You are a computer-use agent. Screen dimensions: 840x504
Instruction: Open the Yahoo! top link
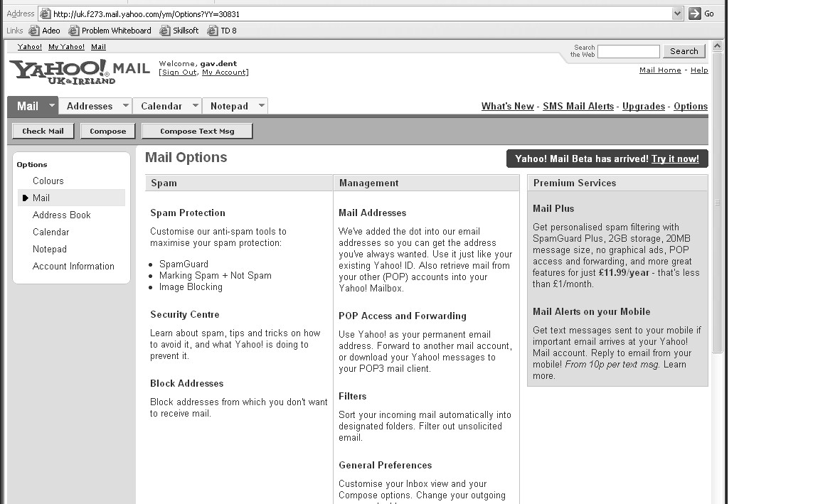(x=29, y=47)
